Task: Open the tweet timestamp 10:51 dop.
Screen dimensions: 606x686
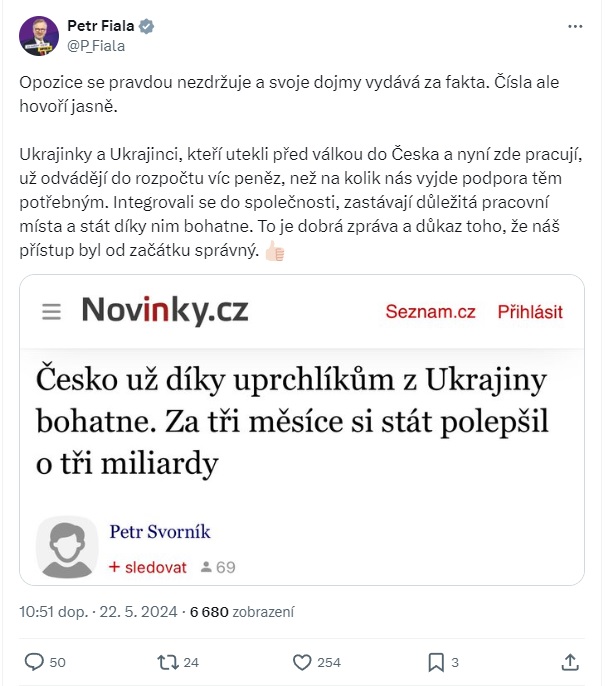Action: point(54,612)
